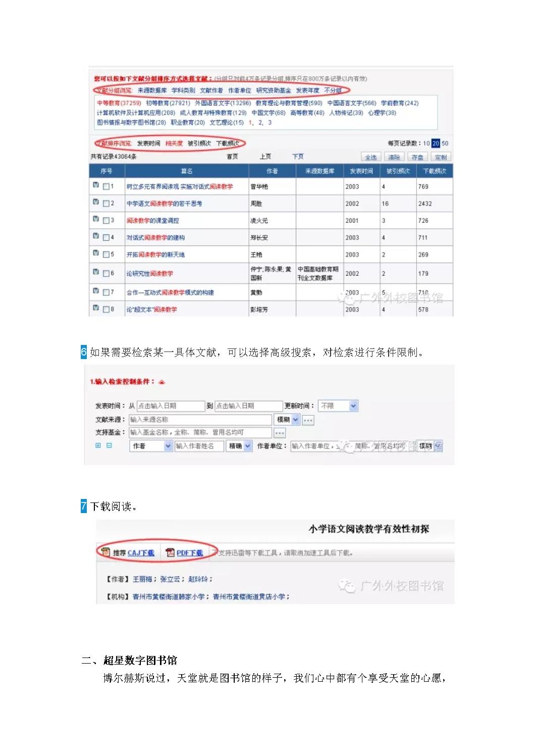The image size is (534, 756).
Task: Open article 中学语文阅读教学的若干思考
Action: 164,204
